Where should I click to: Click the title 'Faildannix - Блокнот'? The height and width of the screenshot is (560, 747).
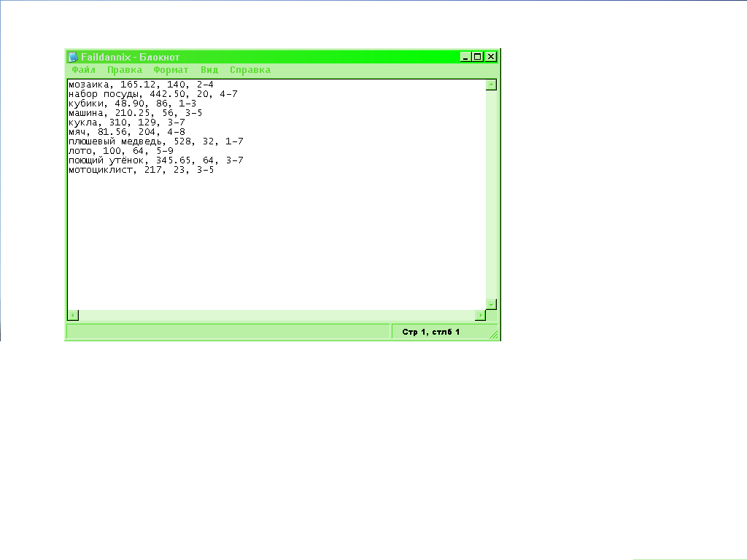coord(130,57)
